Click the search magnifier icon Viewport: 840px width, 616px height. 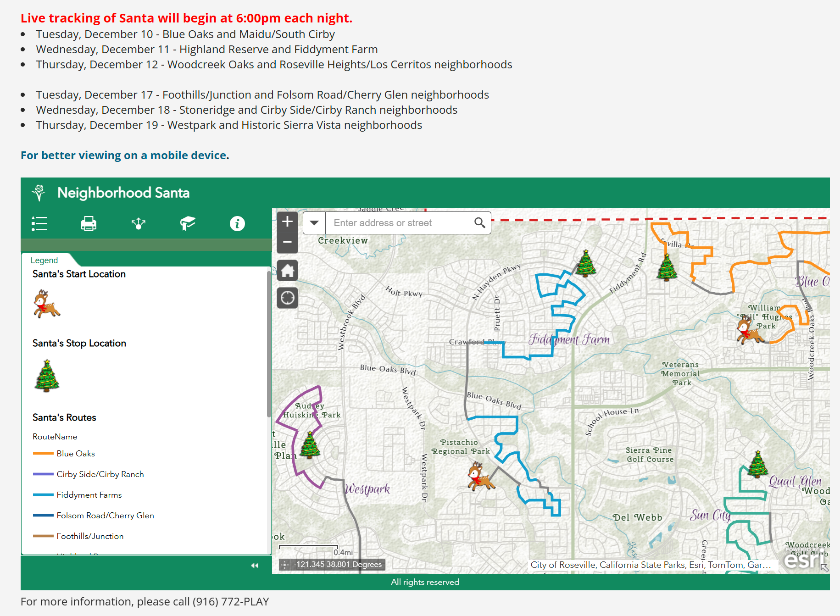pos(480,223)
